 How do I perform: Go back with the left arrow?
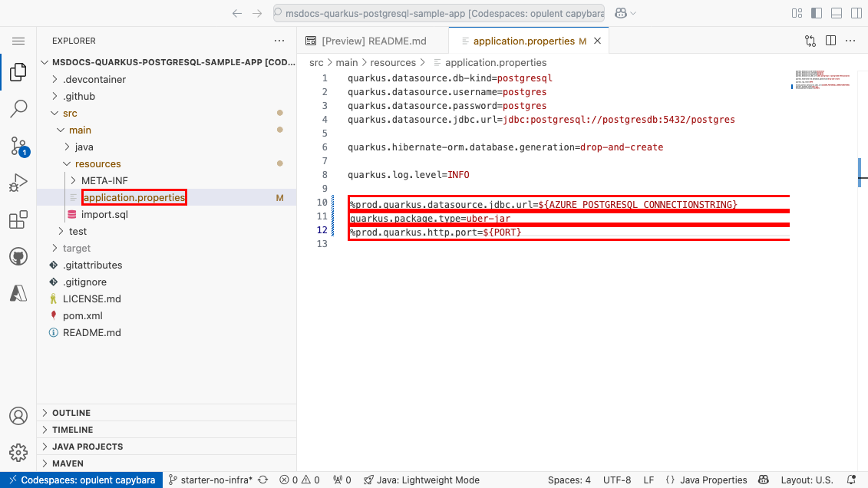pyautogui.click(x=237, y=13)
